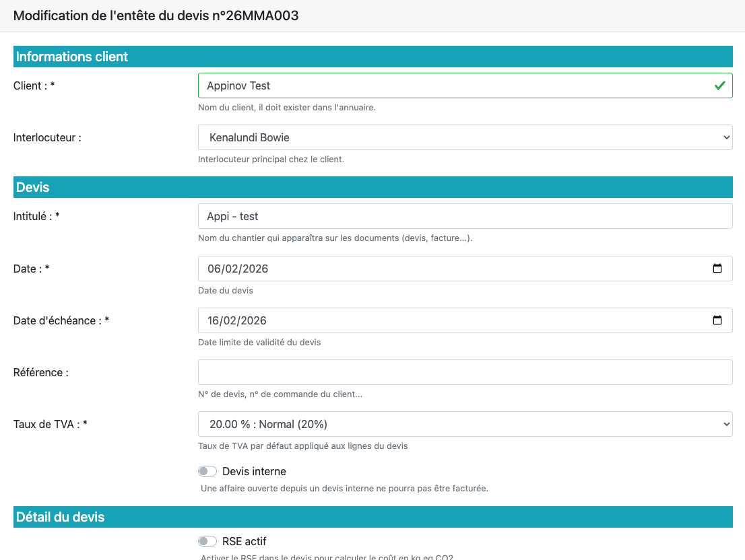Screen dimensions: 745x560
Task: Click the "Détail du devis" section header
Action: coord(61,517)
